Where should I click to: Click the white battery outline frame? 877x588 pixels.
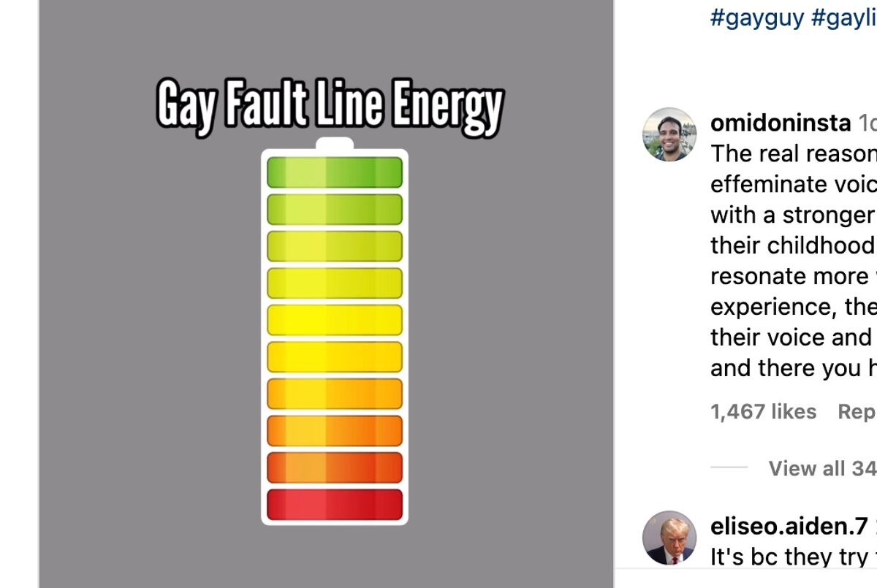point(264,336)
